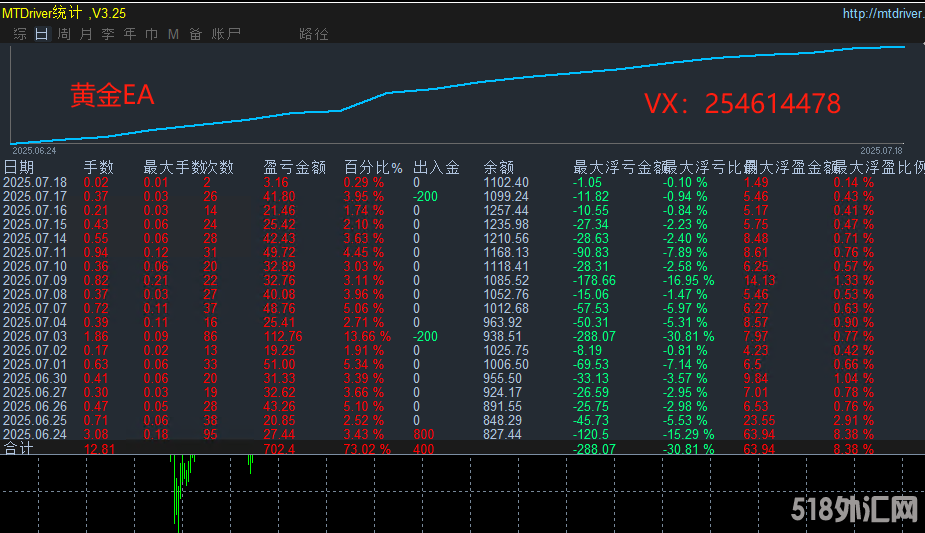Switch to the 综 summary tab
The image size is (925, 533).
20,34
